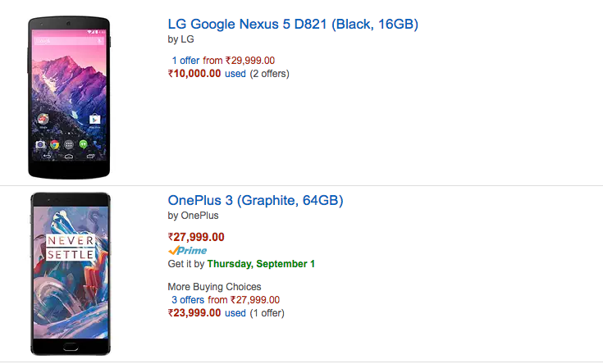Click the 'Thursday, September 1' delivery date

261,264
